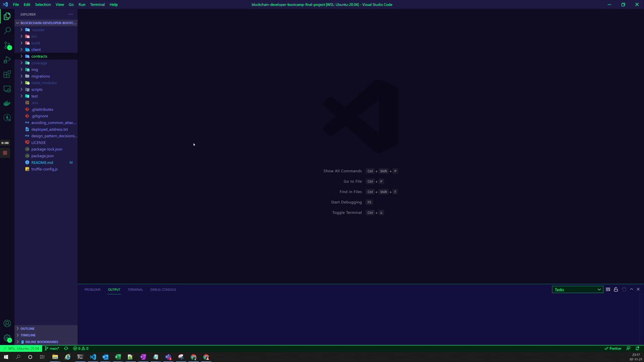Expand the img folder
This screenshot has width=644, height=362.
[x=46, y=69]
